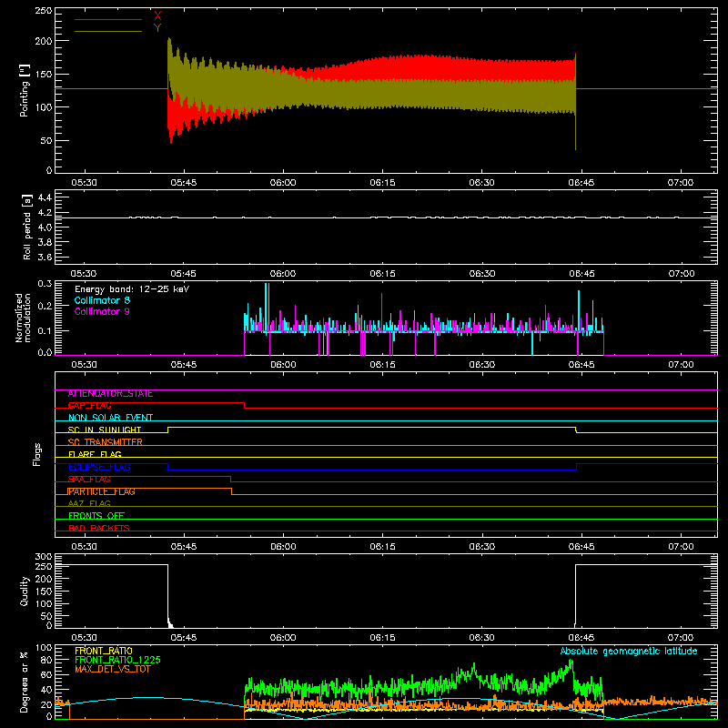Image resolution: width=728 pixels, height=728 pixels.
Task: Click the red X legend label
Action: (157, 15)
